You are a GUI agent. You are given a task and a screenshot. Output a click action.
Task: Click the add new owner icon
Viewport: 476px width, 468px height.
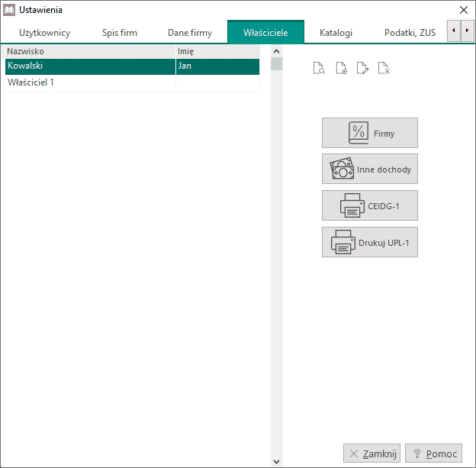(x=341, y=68)
